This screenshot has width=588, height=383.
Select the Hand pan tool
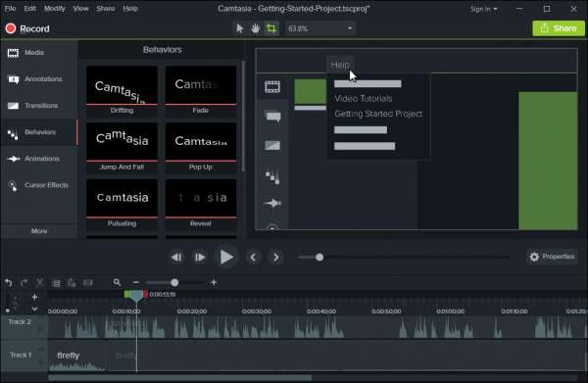point(256,28)
